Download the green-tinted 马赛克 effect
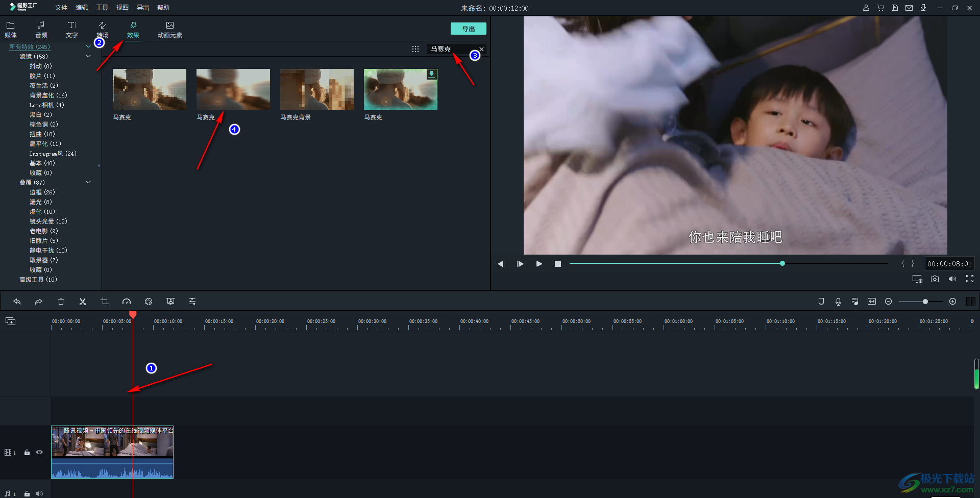Image resolution: width=980 pixels, height=498 pixels. [432, 74]
